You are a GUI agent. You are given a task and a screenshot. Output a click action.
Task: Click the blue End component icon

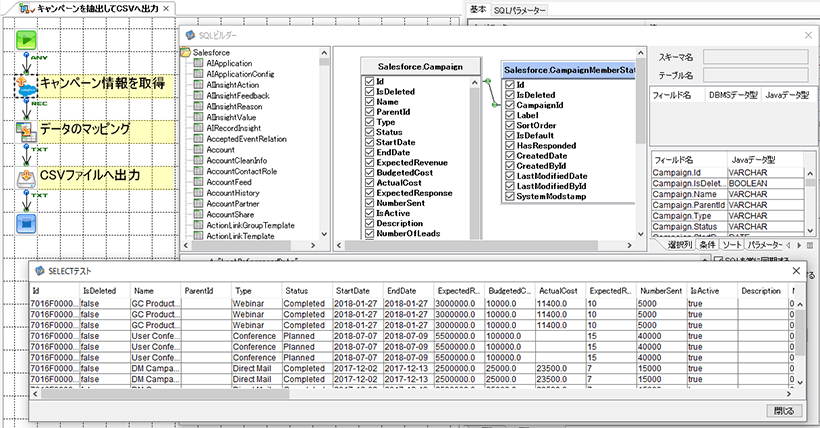26,224
